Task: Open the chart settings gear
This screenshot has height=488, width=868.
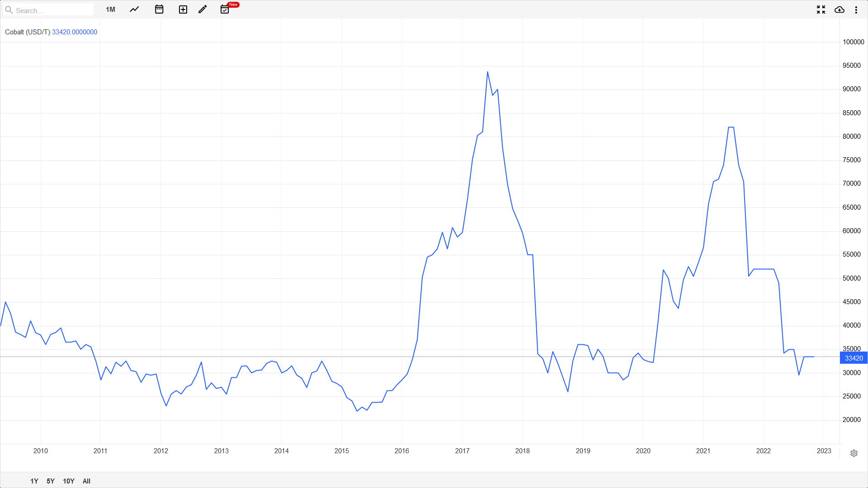Action: point(854,453)
